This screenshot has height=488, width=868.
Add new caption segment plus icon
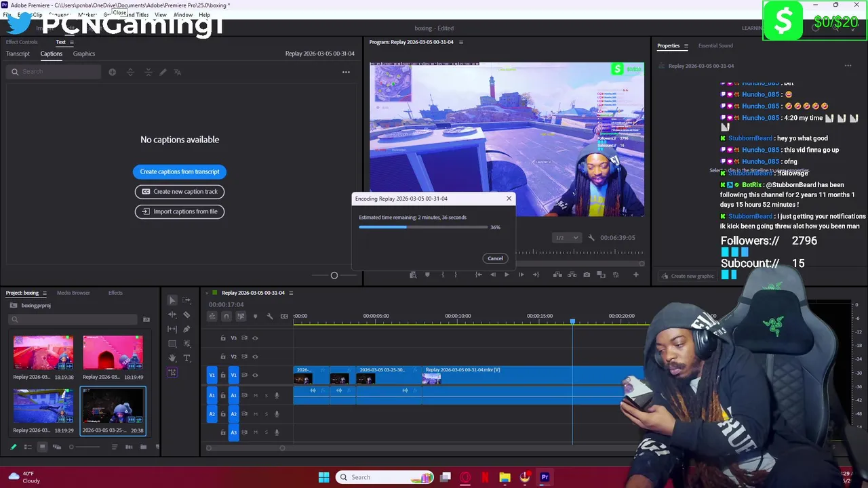tap(112, 72)
